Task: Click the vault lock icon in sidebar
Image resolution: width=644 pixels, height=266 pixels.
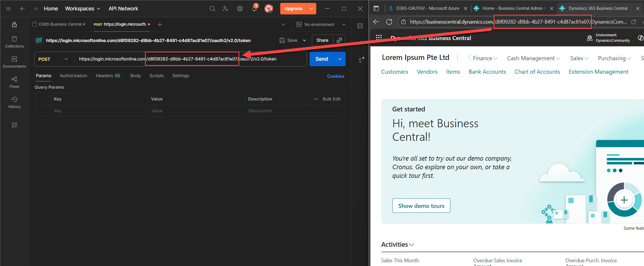Action: point(14,24)
